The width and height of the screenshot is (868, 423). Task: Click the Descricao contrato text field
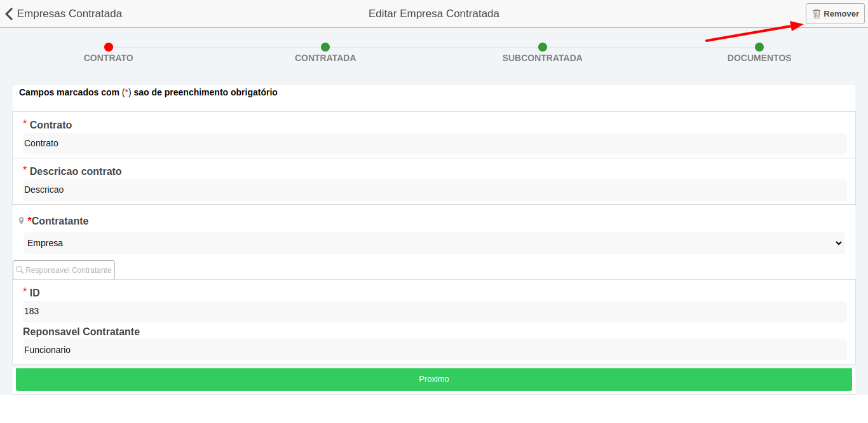point(434,190)
